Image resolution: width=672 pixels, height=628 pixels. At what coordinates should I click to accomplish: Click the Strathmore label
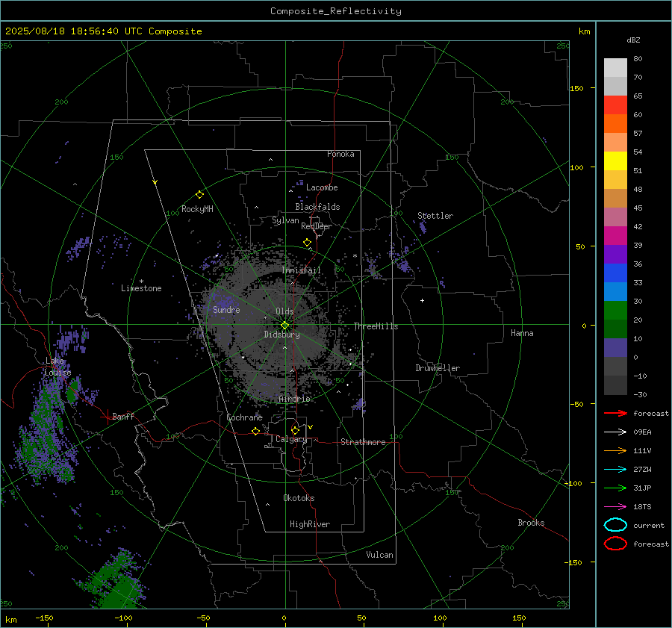[363, 442]
